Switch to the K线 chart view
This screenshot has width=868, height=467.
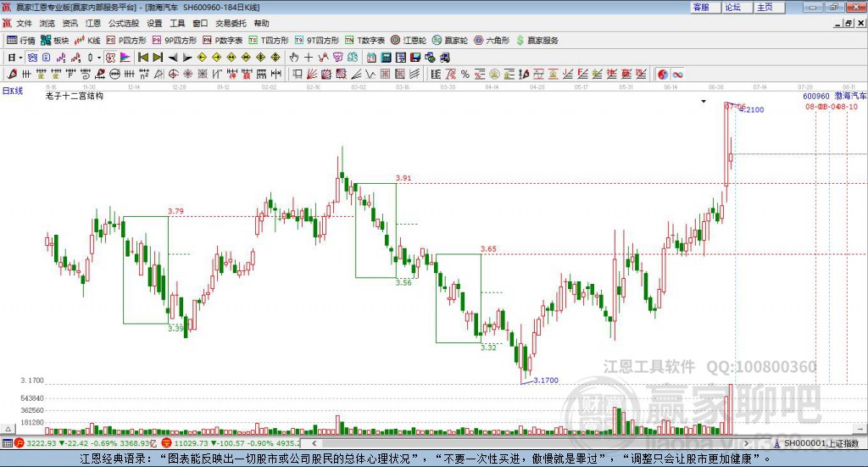point(87,41)
